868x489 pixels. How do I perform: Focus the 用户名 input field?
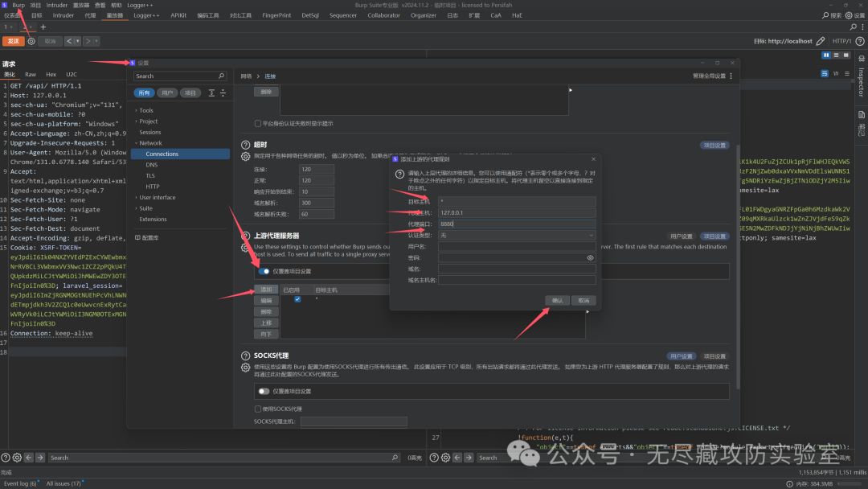coord(517,246)
